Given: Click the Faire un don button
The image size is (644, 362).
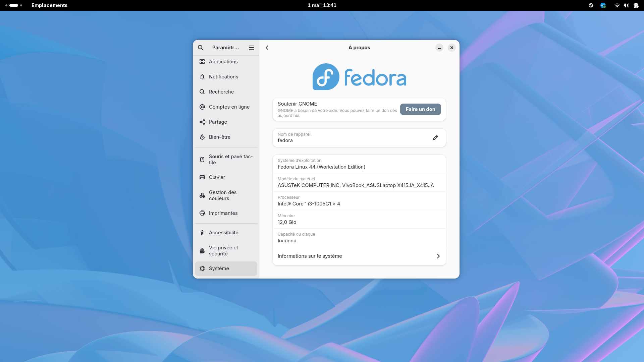Looking at the screenshot, I should pyautogui.click(x=421, y=109).
